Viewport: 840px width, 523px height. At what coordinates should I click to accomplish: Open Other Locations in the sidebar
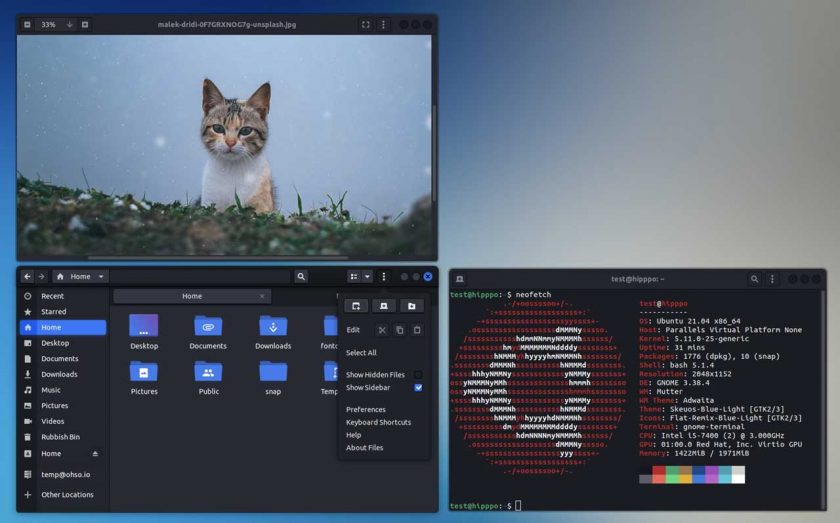63,495
